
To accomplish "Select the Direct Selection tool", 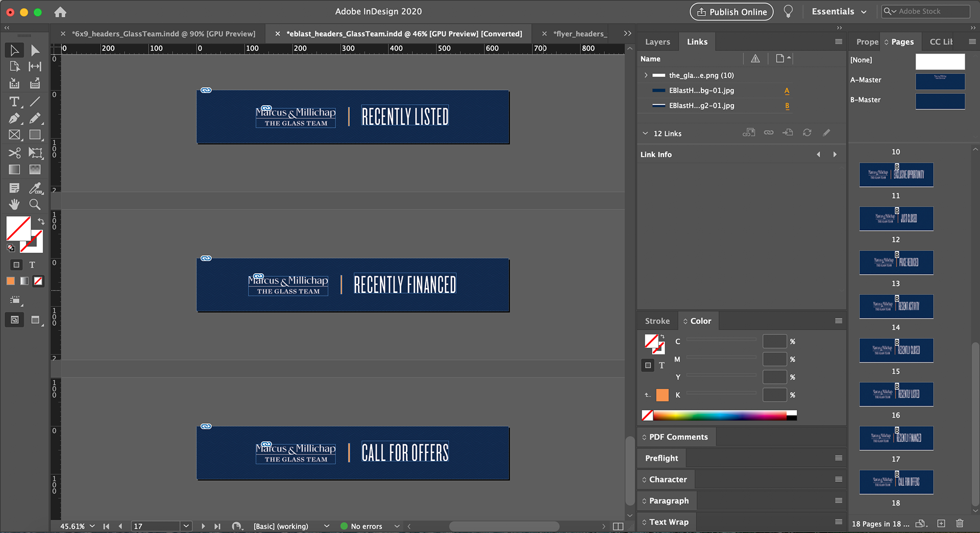I will click(x=35, y=50).
